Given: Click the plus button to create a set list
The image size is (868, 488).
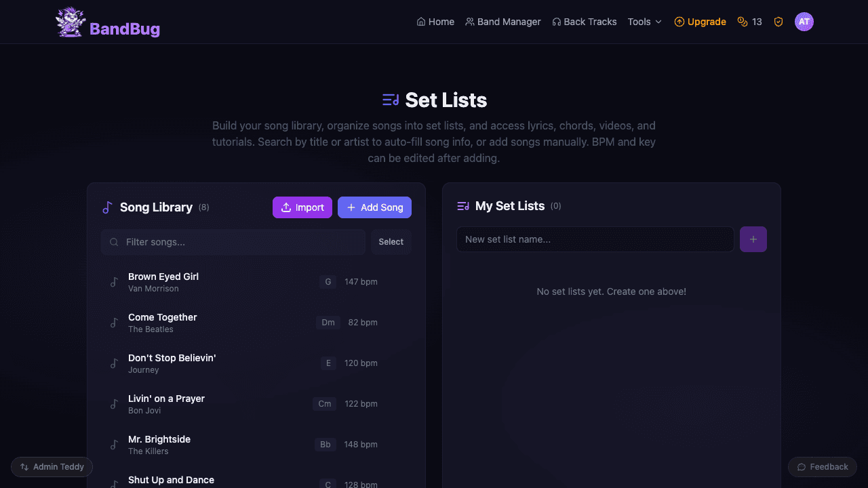Looking at the screenshot, I should point(753,239).
